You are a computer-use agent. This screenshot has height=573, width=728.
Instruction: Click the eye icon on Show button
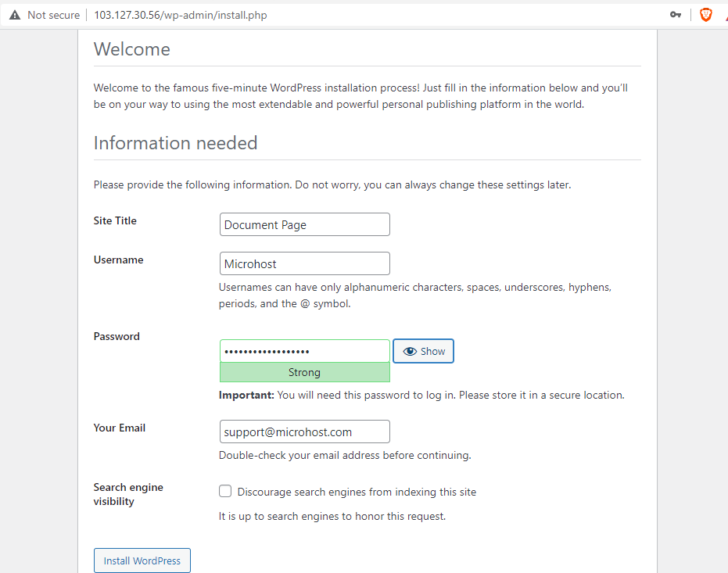coord(410,351)
